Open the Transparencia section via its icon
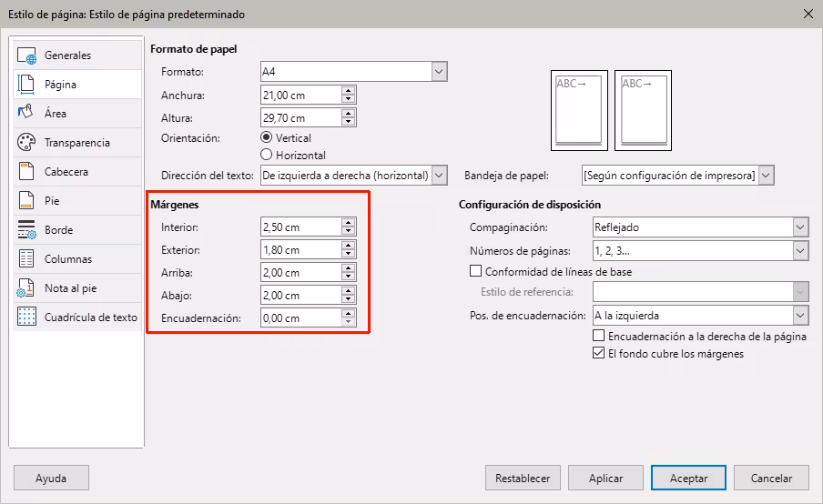 click(27, 143)
